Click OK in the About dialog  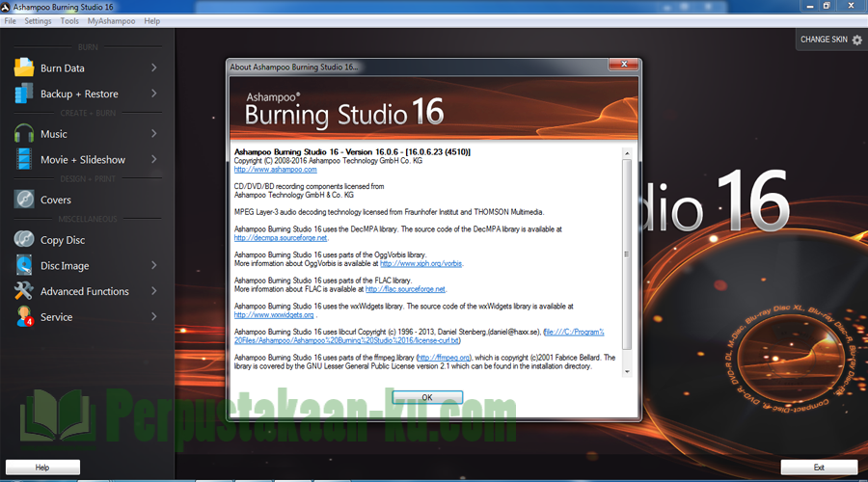point(427,397)
